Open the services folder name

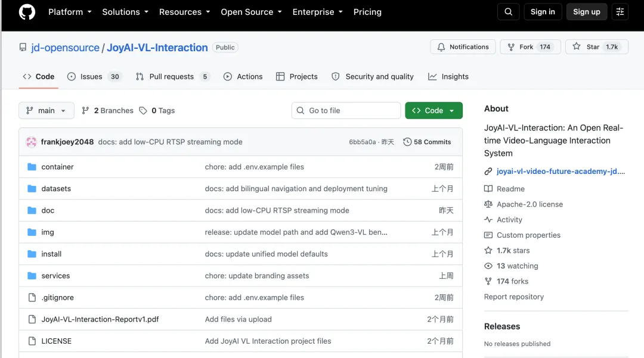pyautogui.click(x=55, y=276)
